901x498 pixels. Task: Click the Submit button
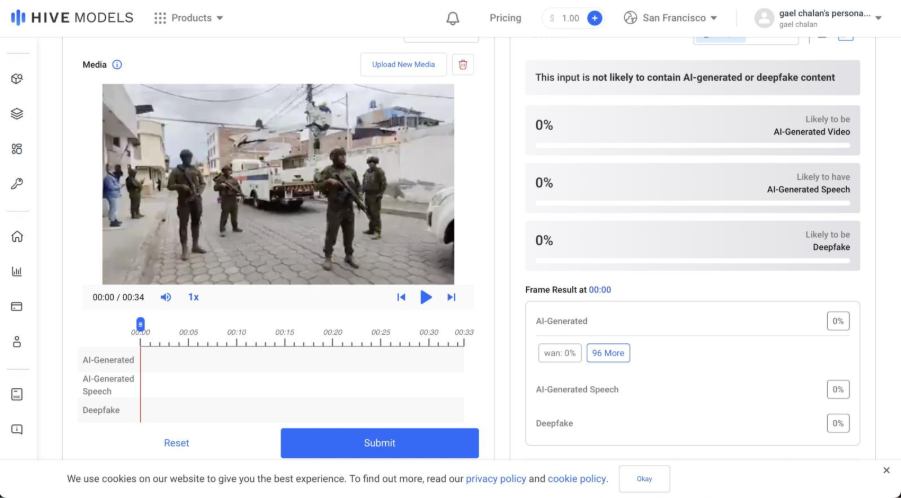379,443
